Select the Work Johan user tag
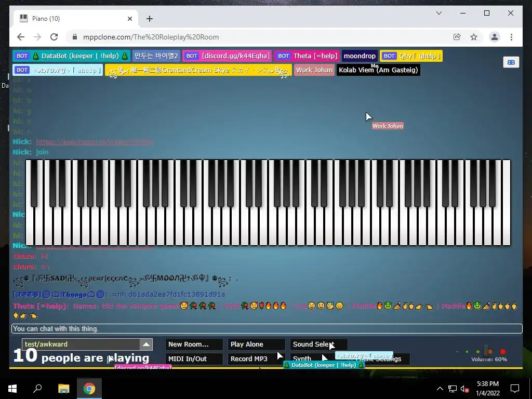This screenshot has width=532, height=399. pos(314,70)
